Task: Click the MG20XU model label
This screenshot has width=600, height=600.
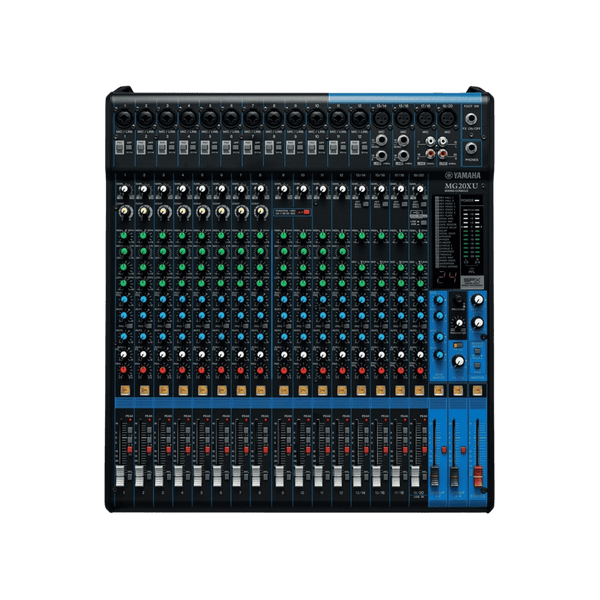Action: point(461,186)
